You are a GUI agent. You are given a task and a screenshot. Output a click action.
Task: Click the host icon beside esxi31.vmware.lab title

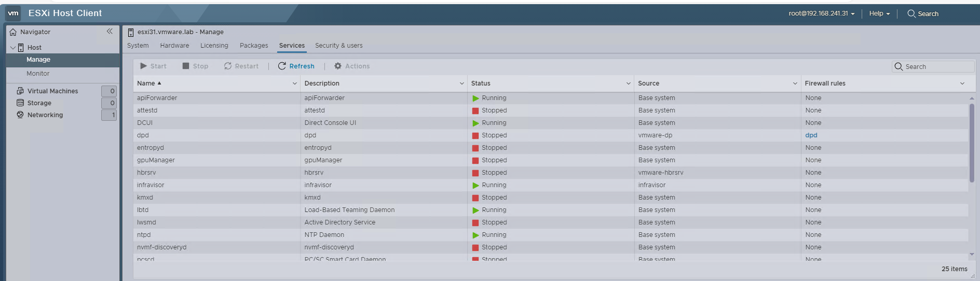pos(131,33)
